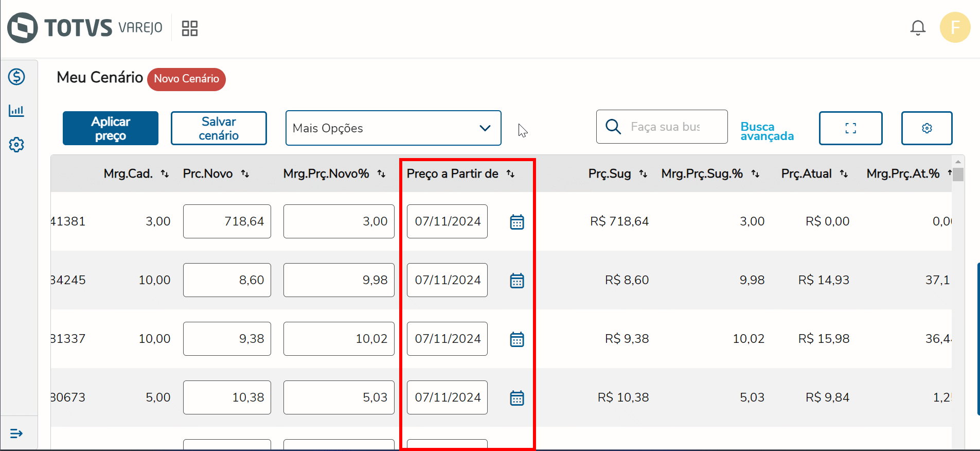The width and height of the screenshot is (980, 451).
Task: Open the bar chart reports sidebar icon
Action: point(16,111)
